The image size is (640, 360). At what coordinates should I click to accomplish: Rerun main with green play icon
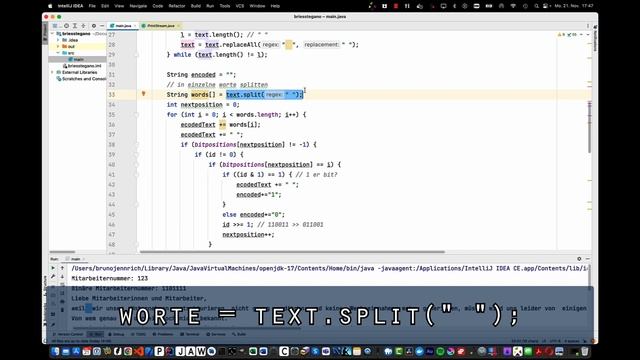53,268
